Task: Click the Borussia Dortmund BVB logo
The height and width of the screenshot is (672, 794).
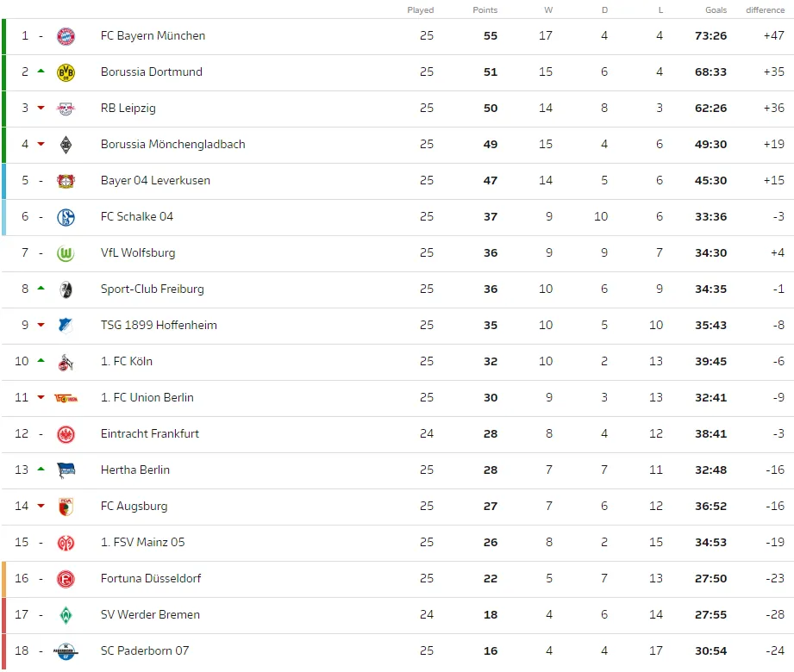Action: pyautogui.click(x=66, y=72)
